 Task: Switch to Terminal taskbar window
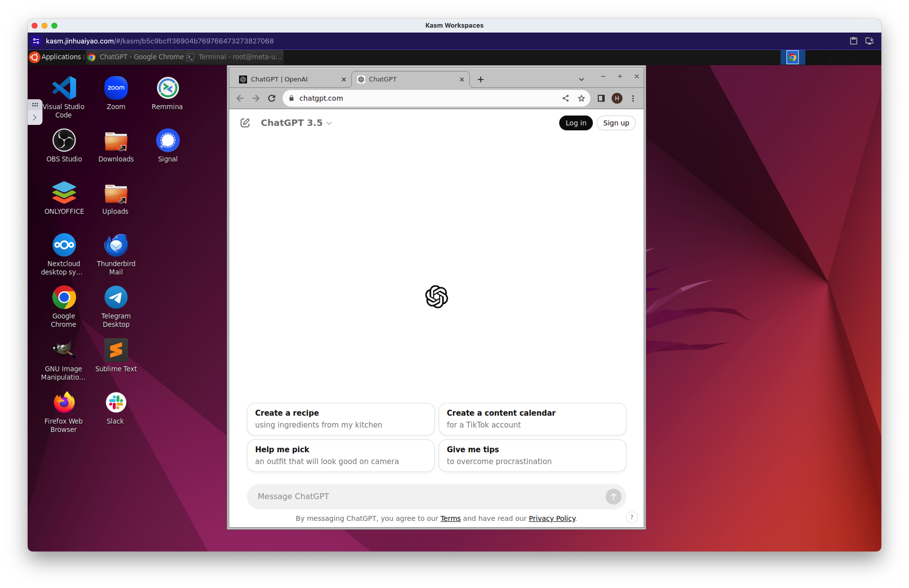pos(234,57)
